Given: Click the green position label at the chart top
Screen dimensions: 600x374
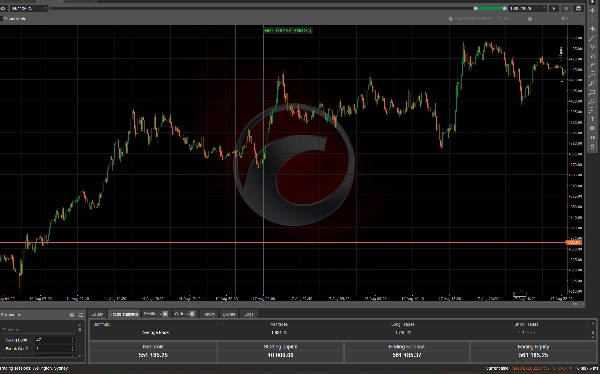Looking at the screenshot, I should (288, 30).
